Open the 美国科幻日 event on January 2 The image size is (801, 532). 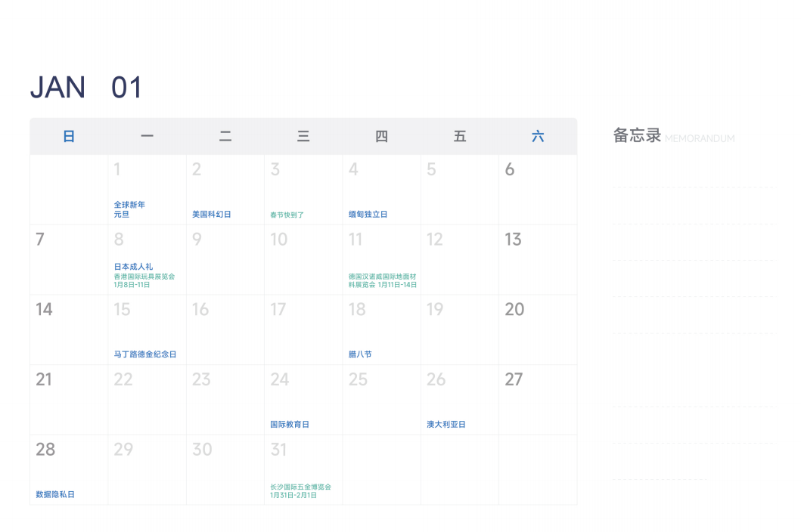(212, 215)
